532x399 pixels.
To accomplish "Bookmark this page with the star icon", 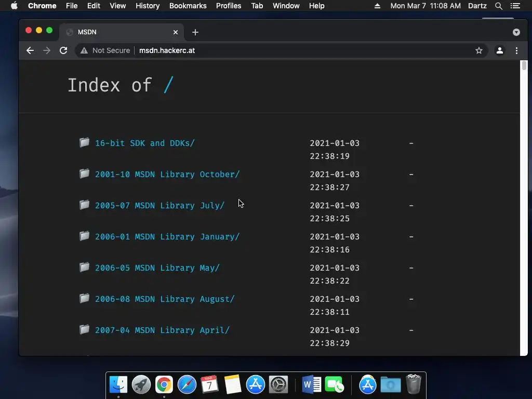I will pos(478,50).
